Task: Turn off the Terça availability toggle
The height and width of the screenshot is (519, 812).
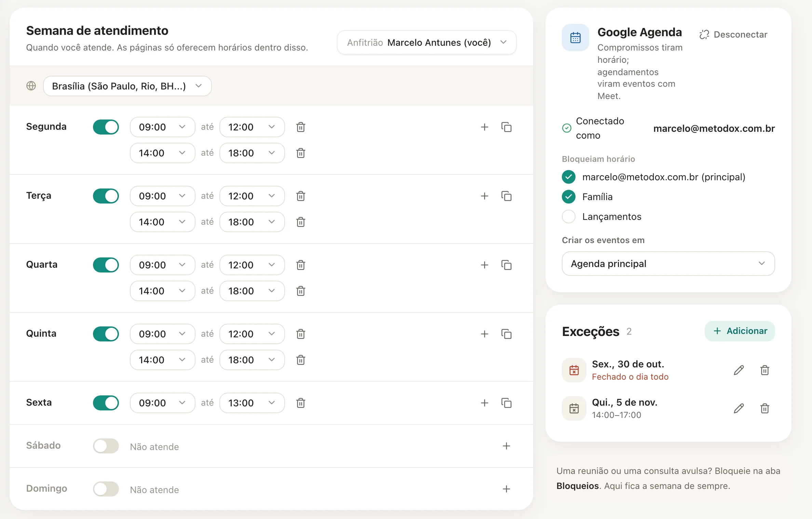Action: 106,196
